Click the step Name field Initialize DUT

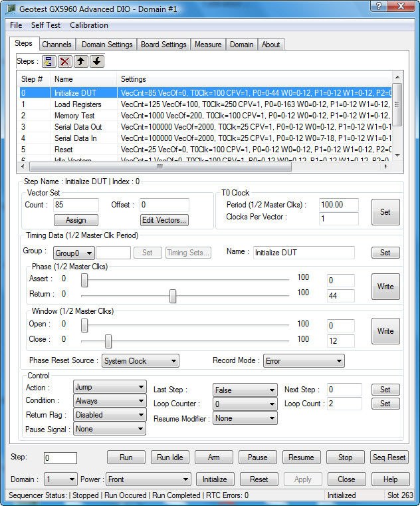[304, 253]
